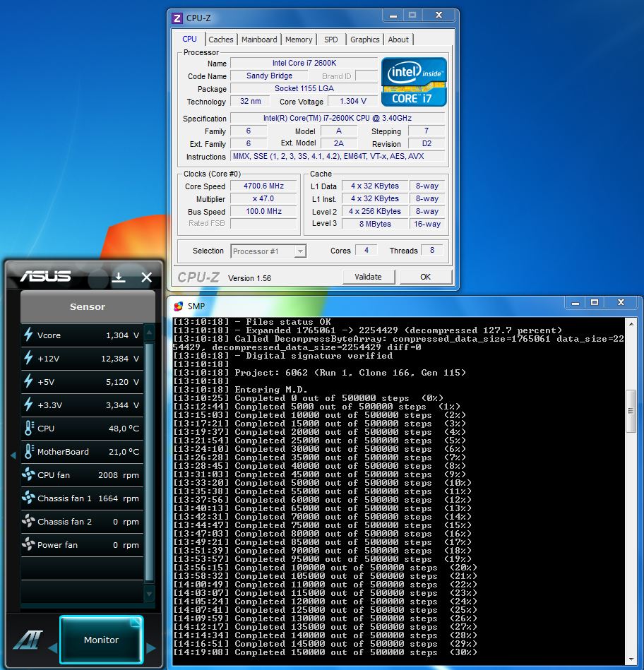Click the Vcore 1,304 V reading

[x=123, y=335]
